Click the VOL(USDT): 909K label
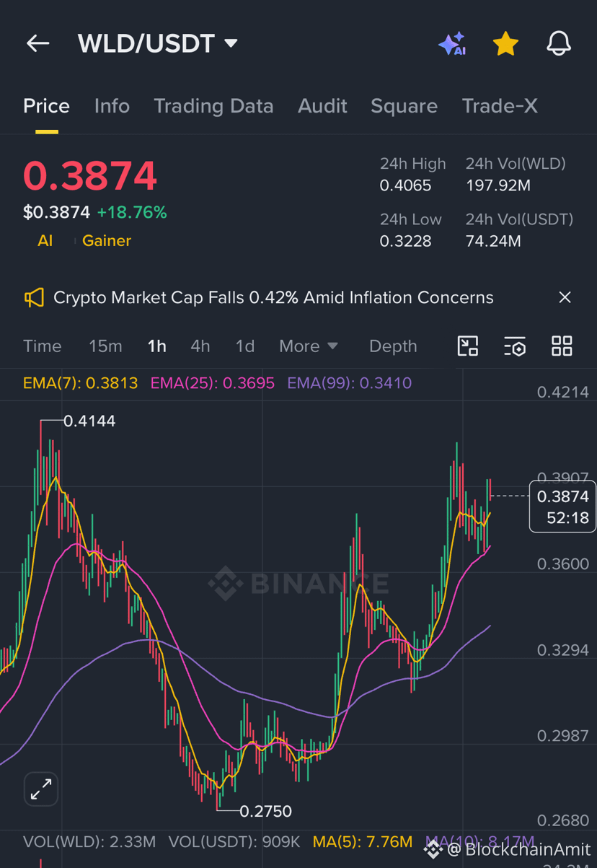 [234, 842]
